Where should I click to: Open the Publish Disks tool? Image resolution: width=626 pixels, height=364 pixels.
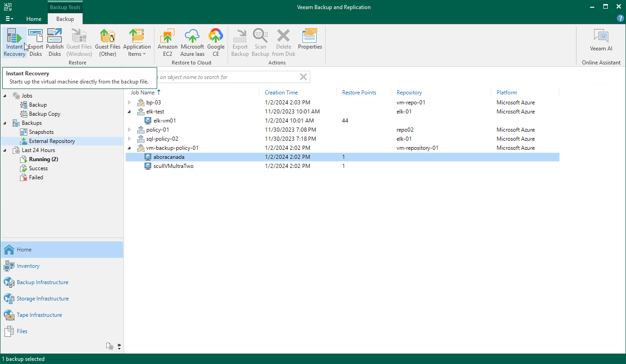[x=55, y=43]
